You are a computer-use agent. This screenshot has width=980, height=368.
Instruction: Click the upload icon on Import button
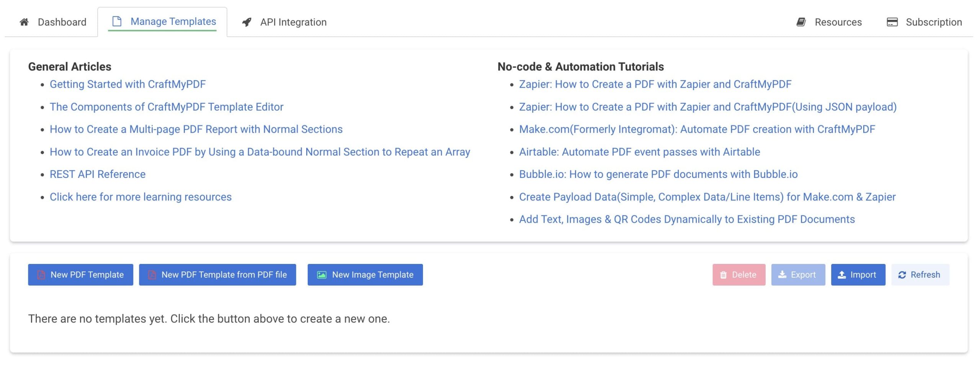coord(842,275)
